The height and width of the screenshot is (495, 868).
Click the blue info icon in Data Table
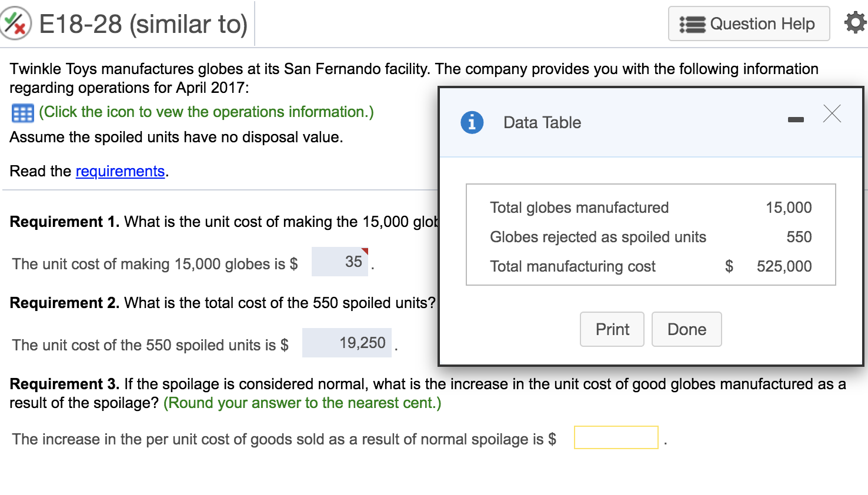472,122
